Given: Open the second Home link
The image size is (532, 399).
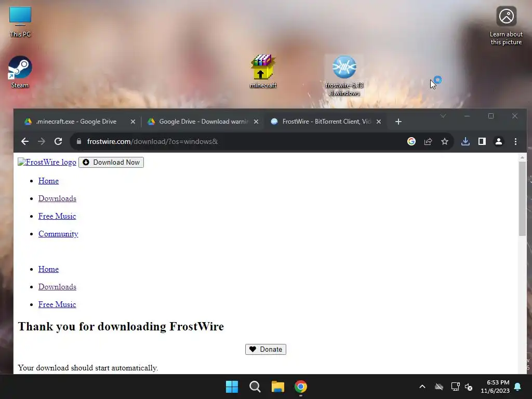Looking at the screenshot, I should (48, 269).
